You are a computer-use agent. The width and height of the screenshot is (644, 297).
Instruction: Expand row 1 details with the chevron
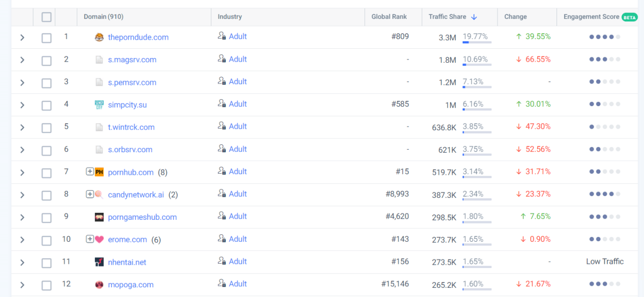[x=22, y=38]
